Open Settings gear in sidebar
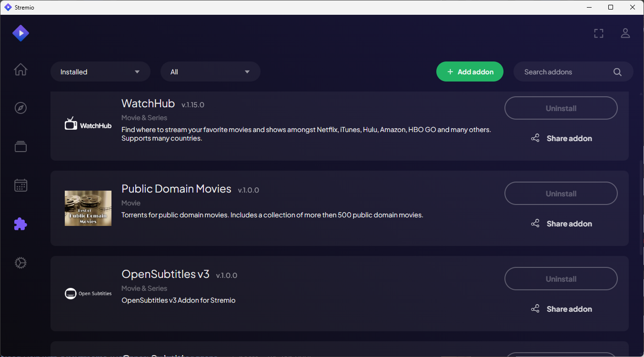Image resolution: width=644 pixels, height=357 pixels. click(20, 263)
